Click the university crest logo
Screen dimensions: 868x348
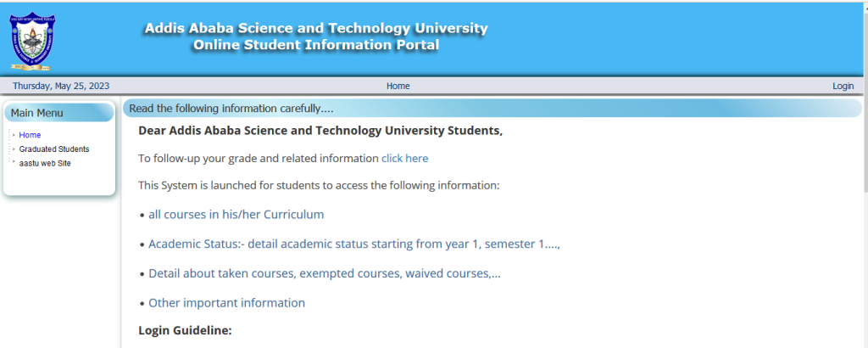(x=32, y=40)
